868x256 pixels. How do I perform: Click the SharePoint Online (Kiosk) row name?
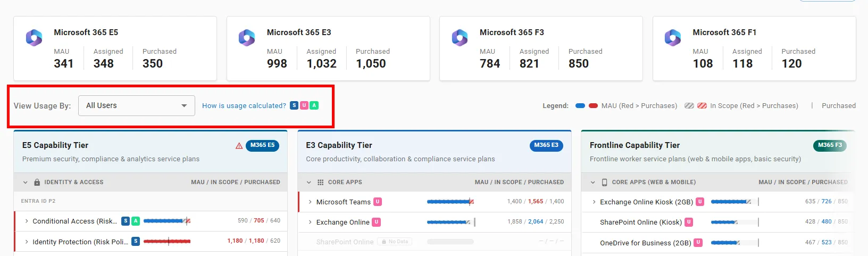pos(641,222)
